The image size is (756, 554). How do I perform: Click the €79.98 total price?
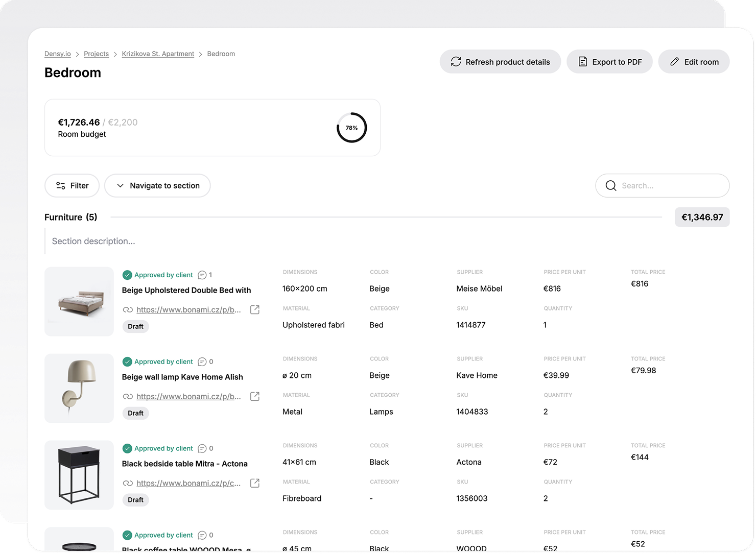tap(644, 371)
